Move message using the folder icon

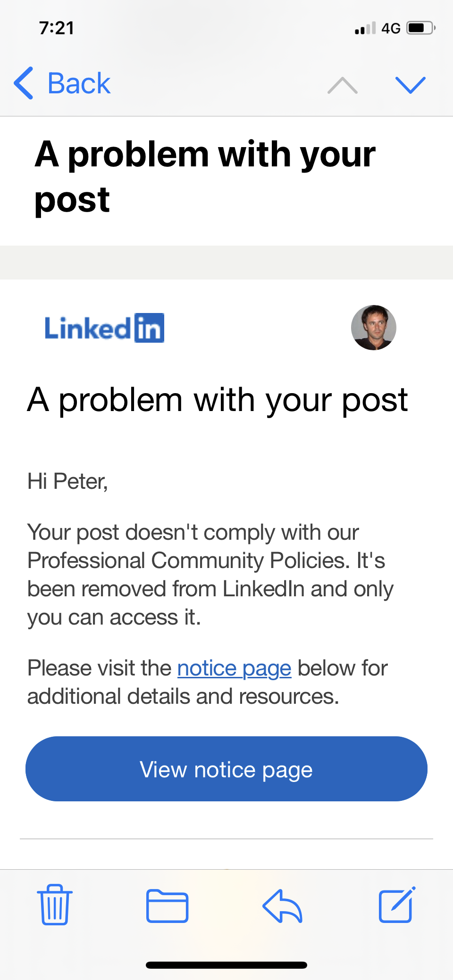[167, 906]
